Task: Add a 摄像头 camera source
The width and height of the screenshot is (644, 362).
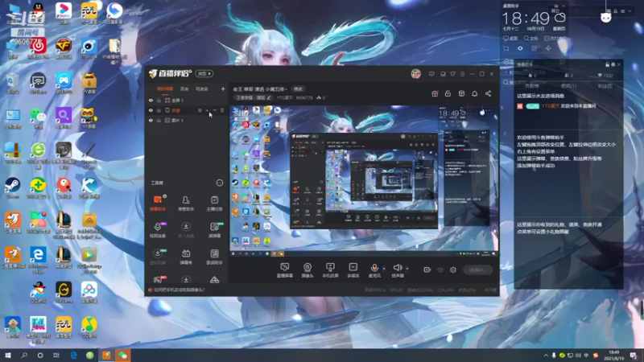Action: [x=308, y=270]
